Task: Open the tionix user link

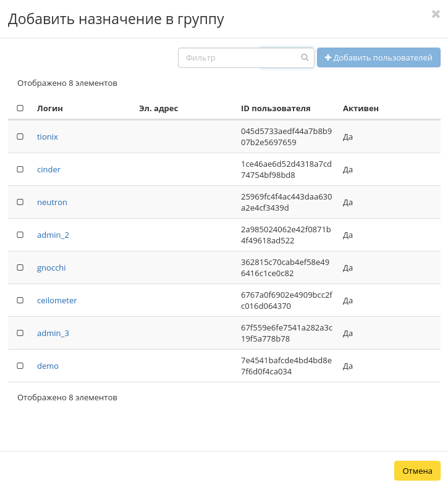Action: click(48, 137)
